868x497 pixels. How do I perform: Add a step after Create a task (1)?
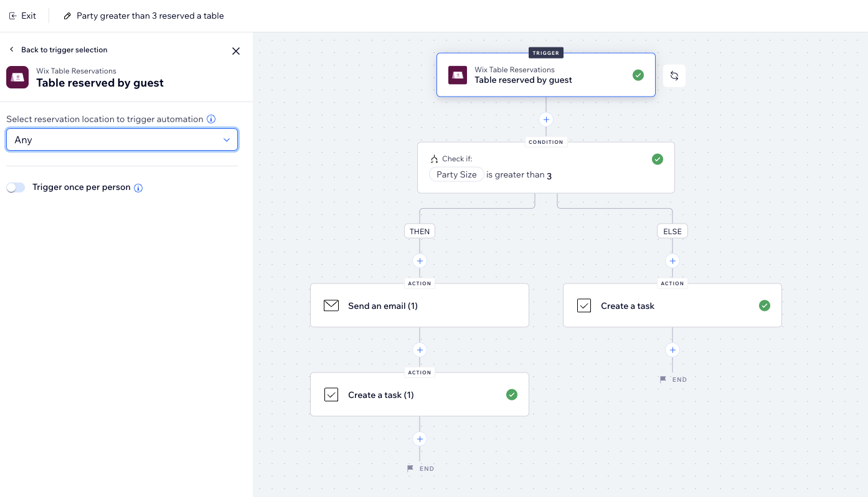420,439
